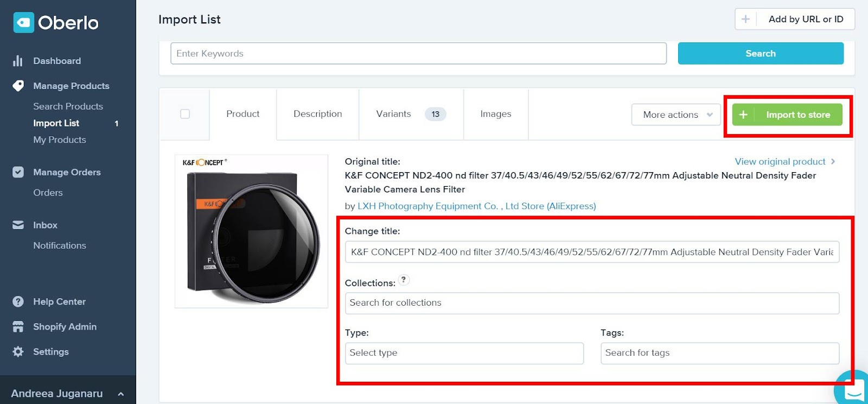Open Settings in the sidebar
The width and height of the screenshot is (868, 404).
(x=51, y=351)
